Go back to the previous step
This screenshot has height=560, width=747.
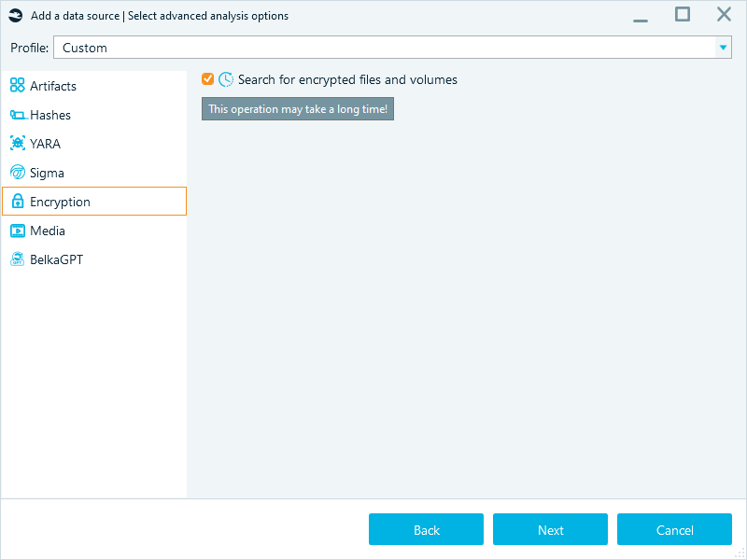[426, 529]
